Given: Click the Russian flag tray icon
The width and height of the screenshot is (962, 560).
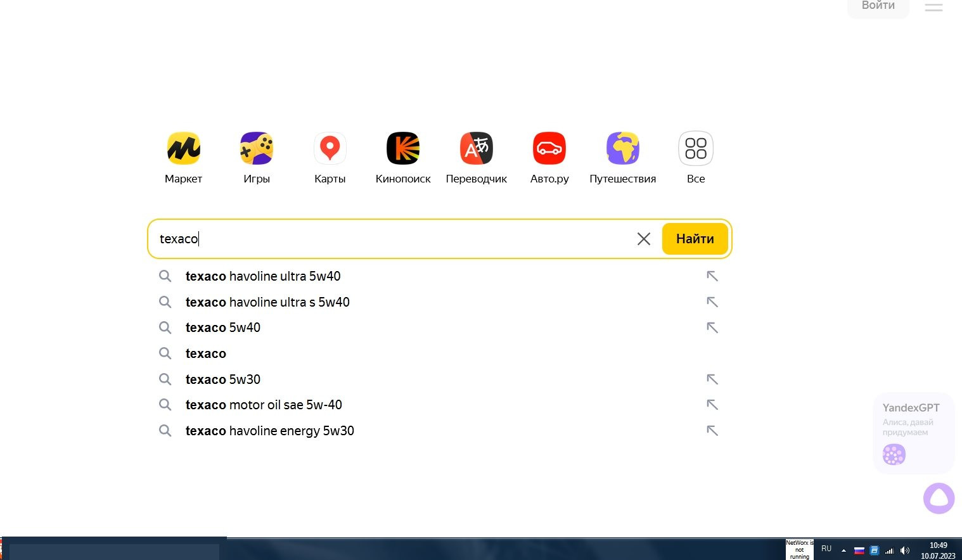Looking at the screenshot, I should [859, 550].
